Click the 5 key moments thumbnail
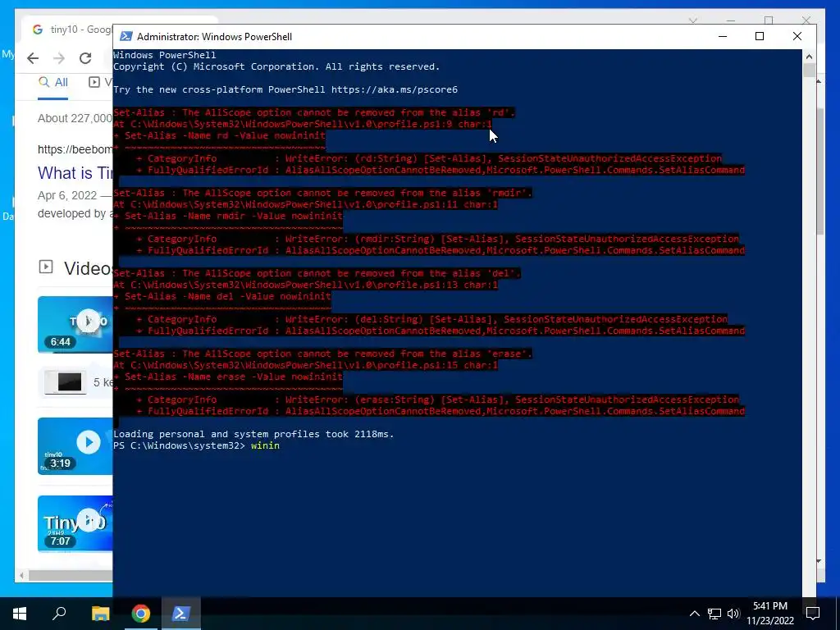 (x=66, y=382)
